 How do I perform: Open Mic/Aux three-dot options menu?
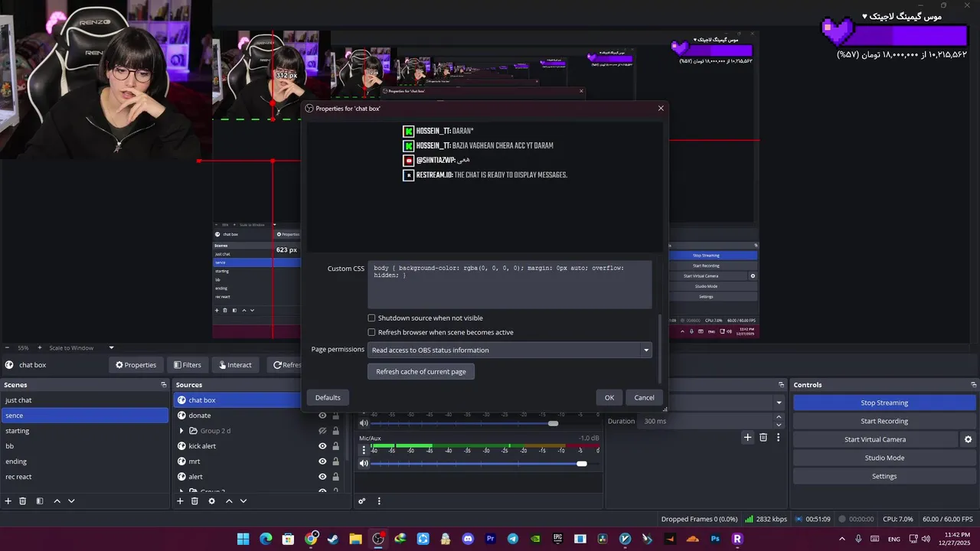pyautogui.click(x=364, y=450)
